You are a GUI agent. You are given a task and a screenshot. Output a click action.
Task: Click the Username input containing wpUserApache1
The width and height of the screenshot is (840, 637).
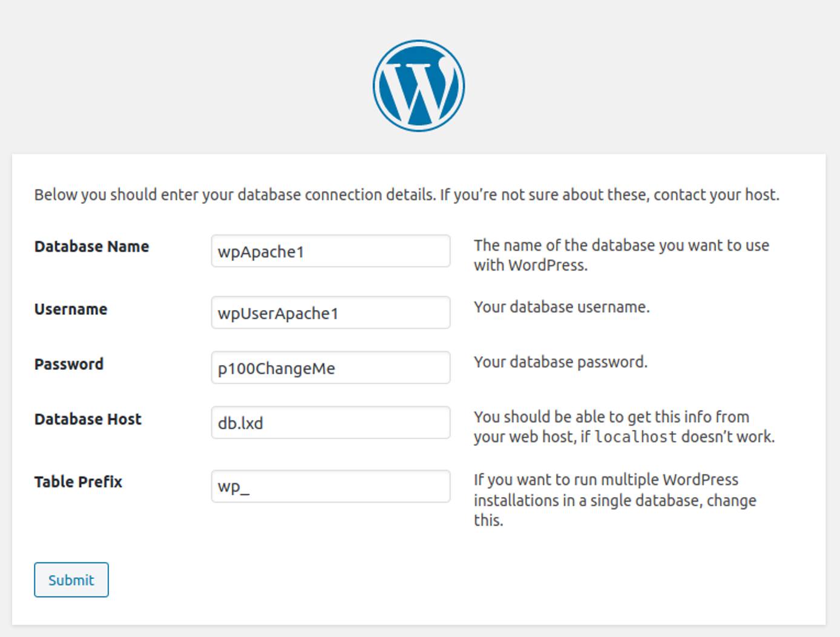(330, 312)
